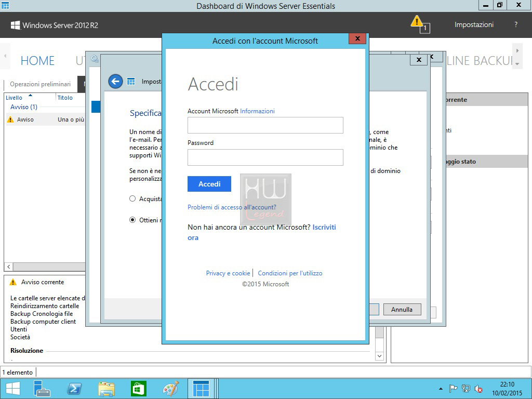Open the Windows Store taskbar icon
This screenshot has height=399, width=532.
pyautogui.click(x=138, y=389)
